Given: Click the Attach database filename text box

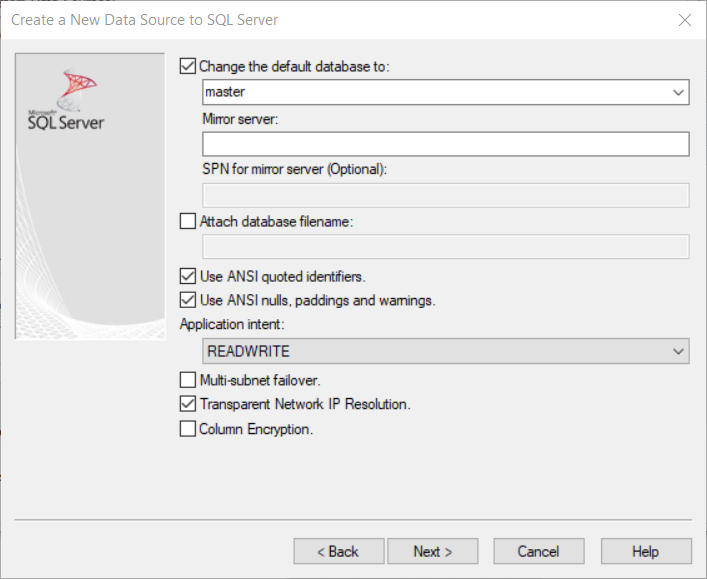Looking at the screenshot, I should point(446,246).
